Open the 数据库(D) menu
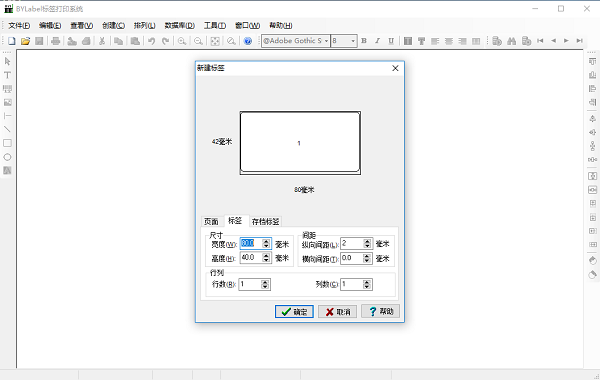This screenshot has width=600, height=380. pyautogui.click(x=179, y=26)
